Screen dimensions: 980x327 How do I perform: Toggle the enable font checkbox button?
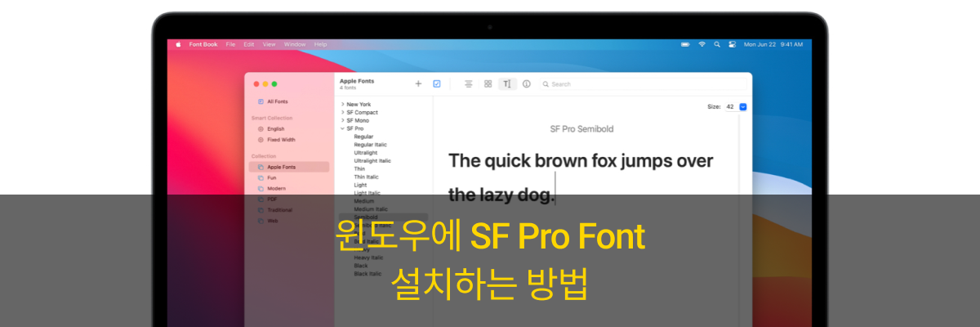(437, 83)
